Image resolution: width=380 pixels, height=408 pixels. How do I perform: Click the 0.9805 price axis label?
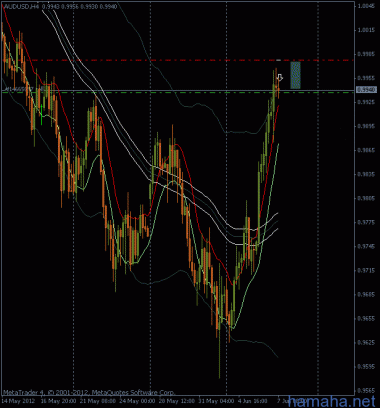pos(366,198)
